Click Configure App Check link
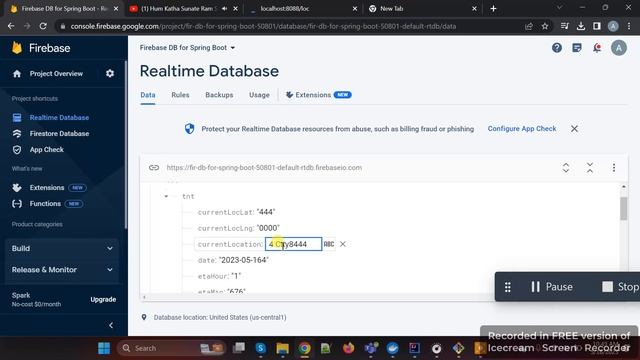The height and width of the screenshot is (360, 640). click(522, 129)
